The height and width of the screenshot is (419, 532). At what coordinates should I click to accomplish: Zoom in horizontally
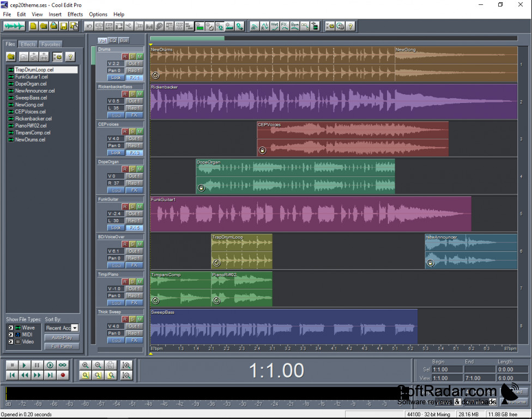[85, 365]
